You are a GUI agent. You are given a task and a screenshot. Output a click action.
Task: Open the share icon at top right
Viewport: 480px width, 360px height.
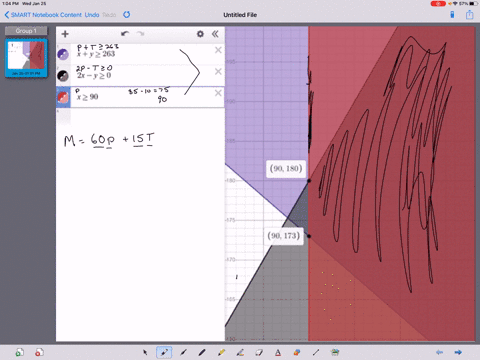click(x=470, y=14)
